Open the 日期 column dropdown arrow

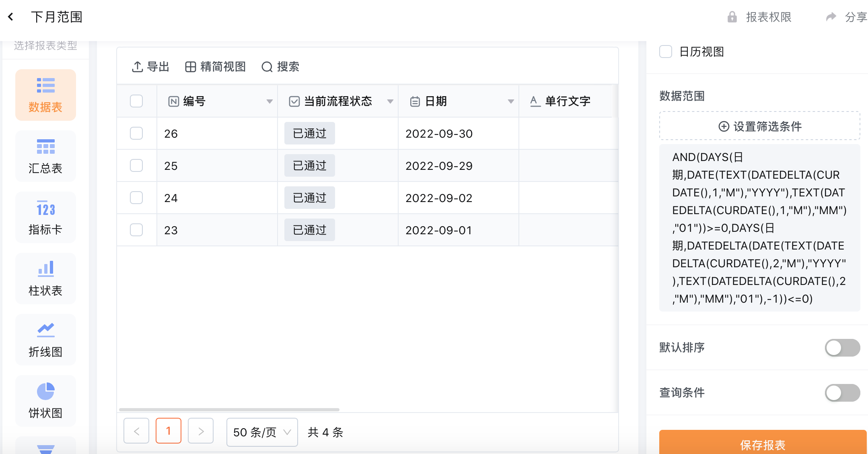511,101
